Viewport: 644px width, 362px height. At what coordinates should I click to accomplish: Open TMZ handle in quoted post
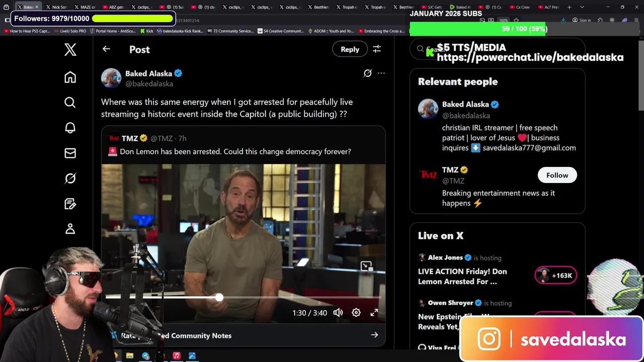click(161, 138)
